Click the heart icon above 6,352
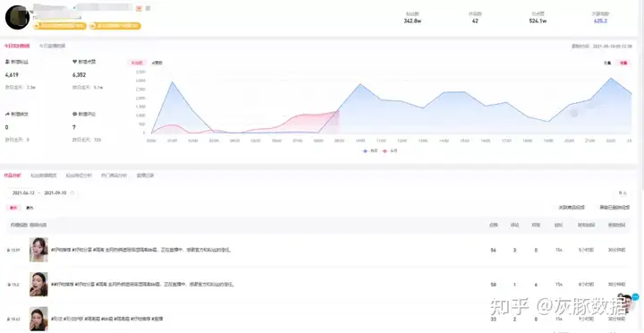Viewport: 644px width, 333px height. tap(75, 62)
